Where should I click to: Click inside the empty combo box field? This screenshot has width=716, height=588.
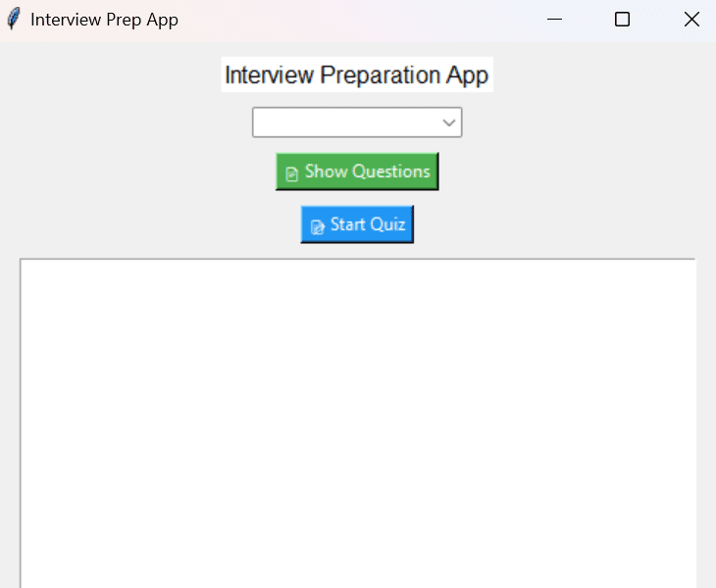[347, 122]
